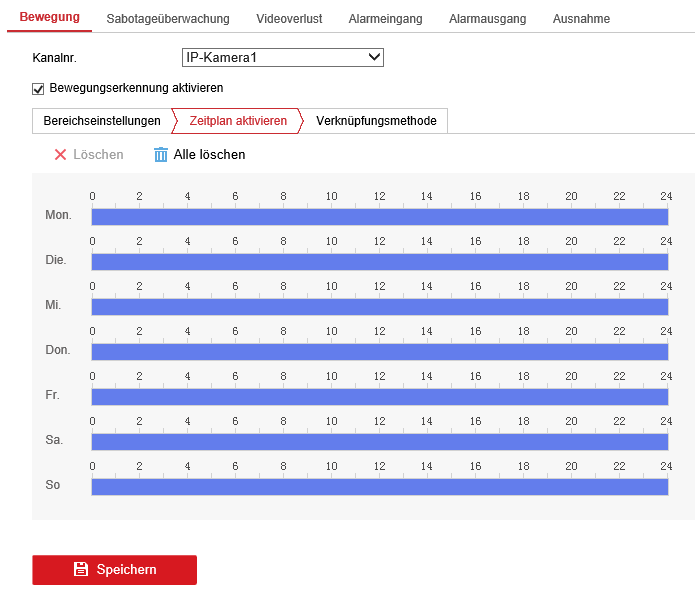Screen dimensions: 695x608
Task: Click the Alle löschen text button
Action: (x=209, y=155)
